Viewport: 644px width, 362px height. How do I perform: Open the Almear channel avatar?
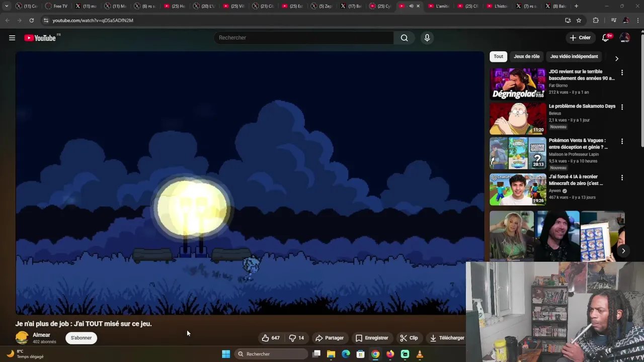coord(22,338)
